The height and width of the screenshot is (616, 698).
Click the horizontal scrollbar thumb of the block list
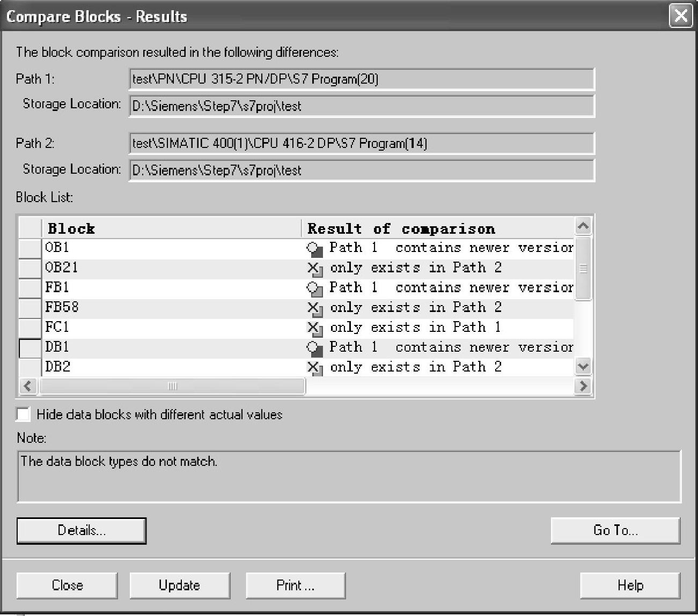pyautogui.click(x=172, y=386)
